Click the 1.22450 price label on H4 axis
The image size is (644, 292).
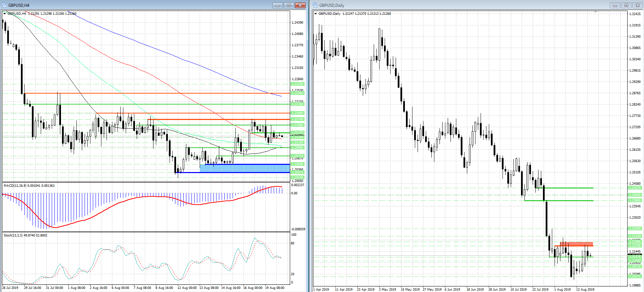tap(297, 93)
